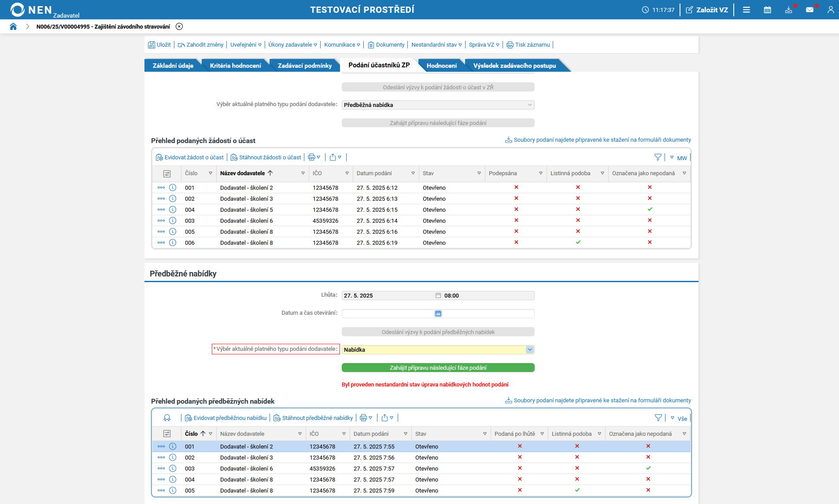Click green Zahájit přípravu následující fáze podání button

pyautogui.click(x=438, y=368)
